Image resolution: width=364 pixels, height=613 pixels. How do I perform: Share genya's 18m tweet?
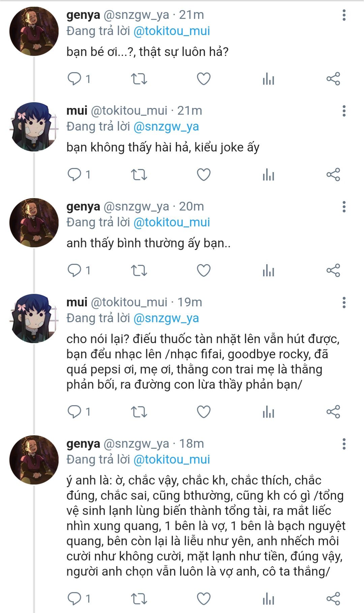[x=333, y=599]
